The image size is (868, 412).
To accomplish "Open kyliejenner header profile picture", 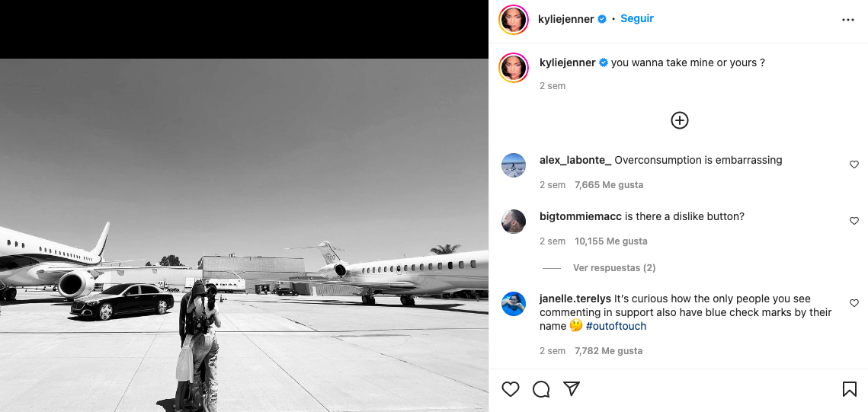I will [514, 20].
